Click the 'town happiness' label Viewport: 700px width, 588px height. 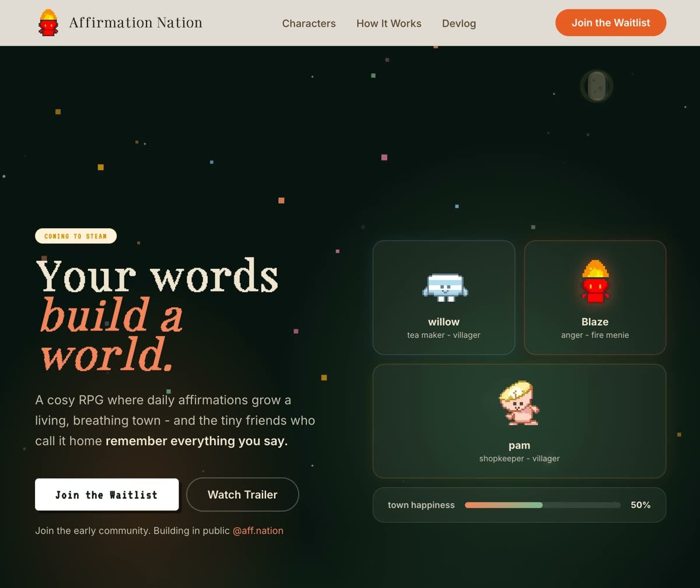pos(421,505)
